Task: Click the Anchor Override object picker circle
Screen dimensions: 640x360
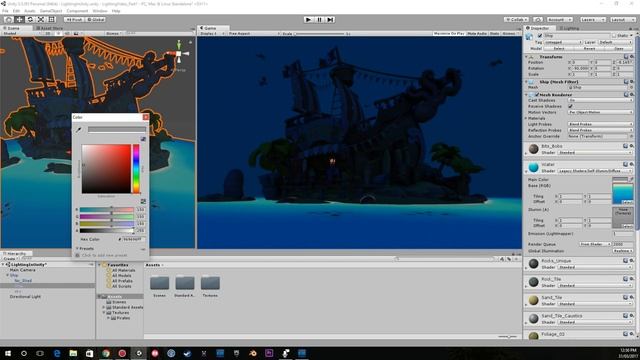Action: point(631,136)
